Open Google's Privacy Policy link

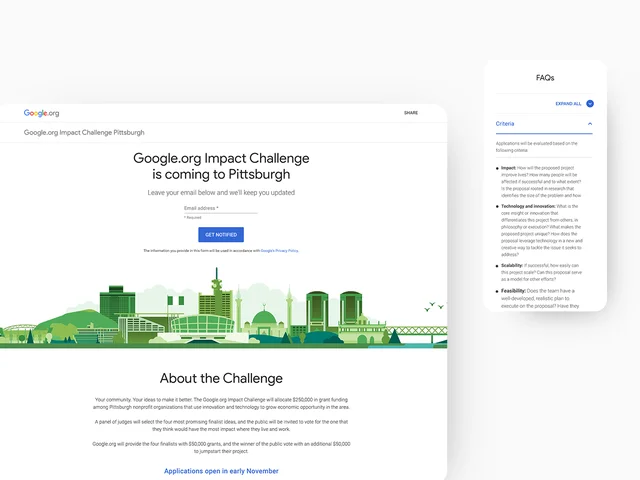point(280,250)
